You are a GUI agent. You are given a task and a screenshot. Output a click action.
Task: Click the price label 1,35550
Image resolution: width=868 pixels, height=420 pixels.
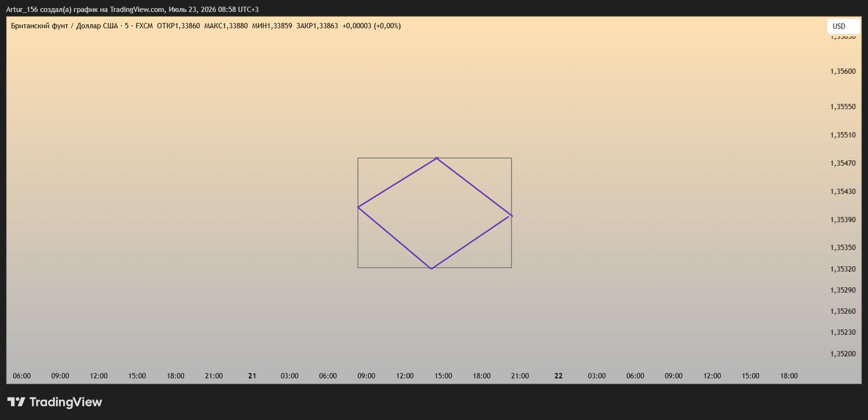tap(843, 107)
